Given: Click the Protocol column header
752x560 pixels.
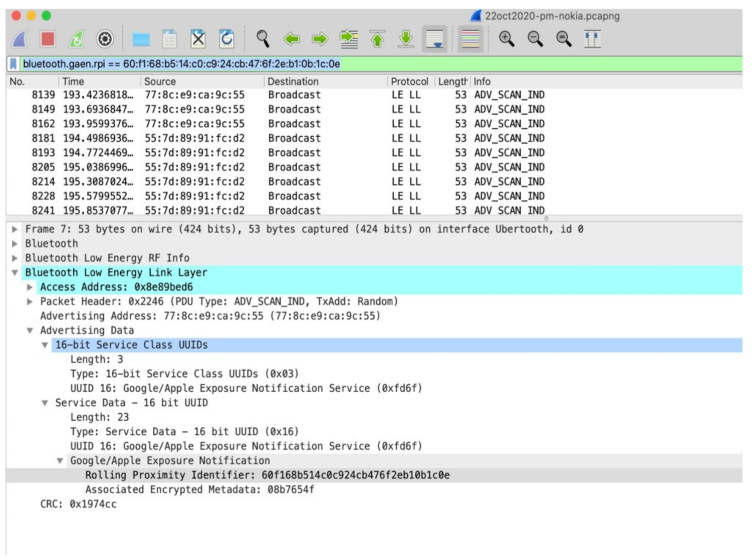Looking at the screenshot, I should coord(409,81).
